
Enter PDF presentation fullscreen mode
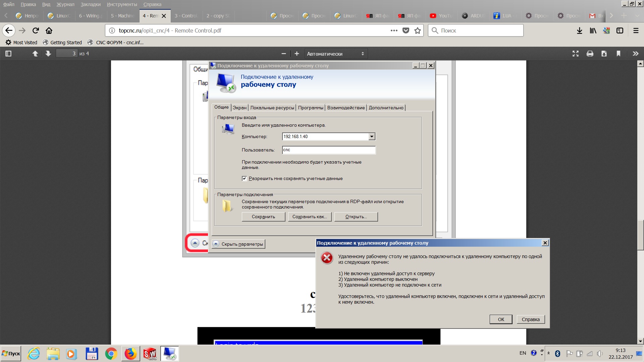coord(576,54)
